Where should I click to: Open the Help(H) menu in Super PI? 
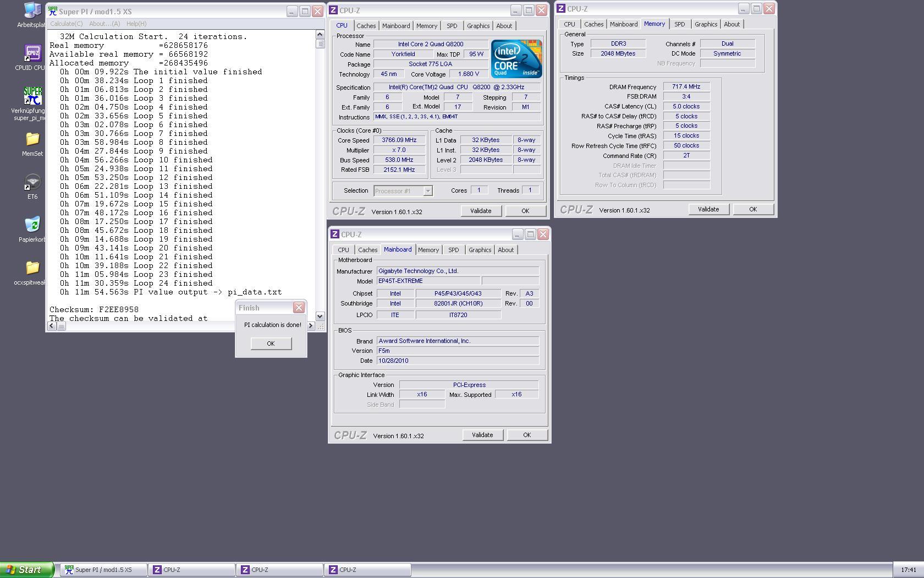coord(136,24)
